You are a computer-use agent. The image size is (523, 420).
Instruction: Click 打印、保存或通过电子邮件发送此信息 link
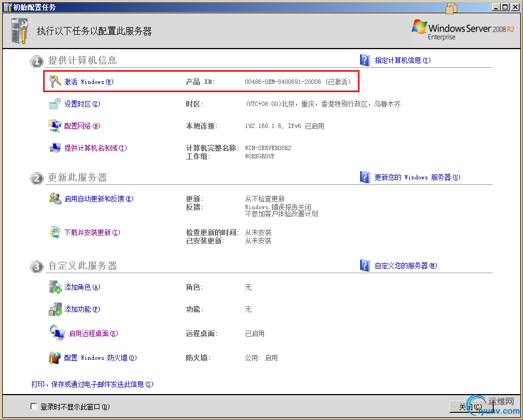coord(92,384)
